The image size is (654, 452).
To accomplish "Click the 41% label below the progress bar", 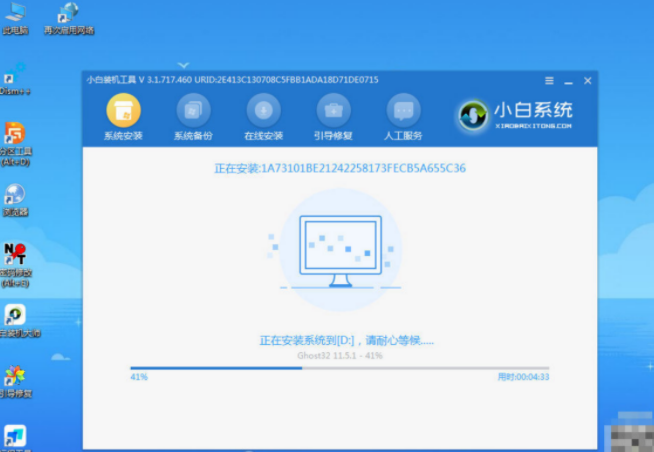I will tap(139, 377).
